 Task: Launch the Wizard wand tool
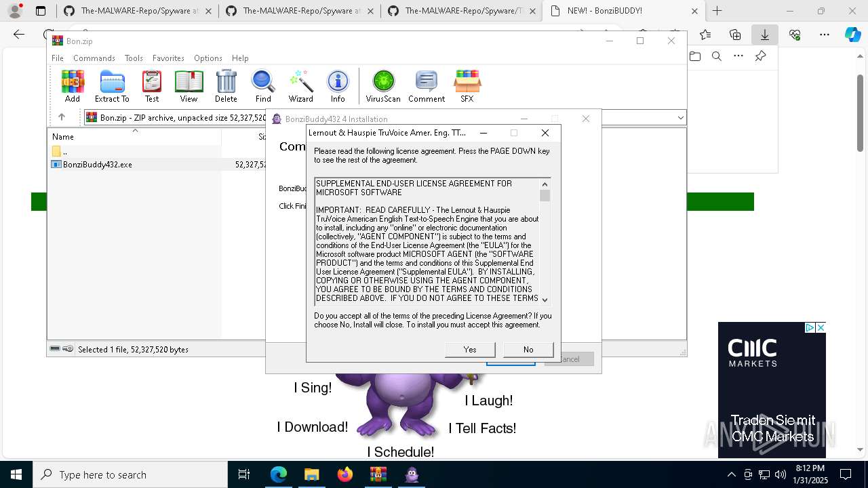pyautogui.click(x=300, y=86)
